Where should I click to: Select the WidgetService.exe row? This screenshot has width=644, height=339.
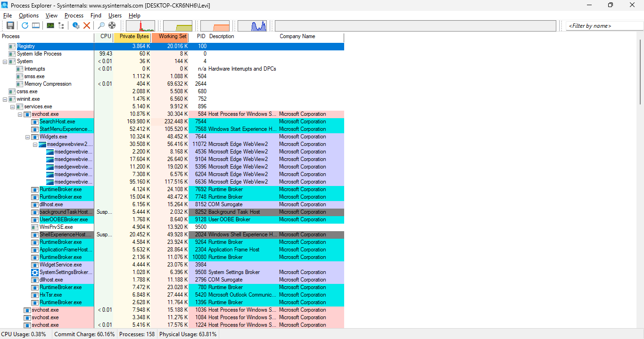172,265
